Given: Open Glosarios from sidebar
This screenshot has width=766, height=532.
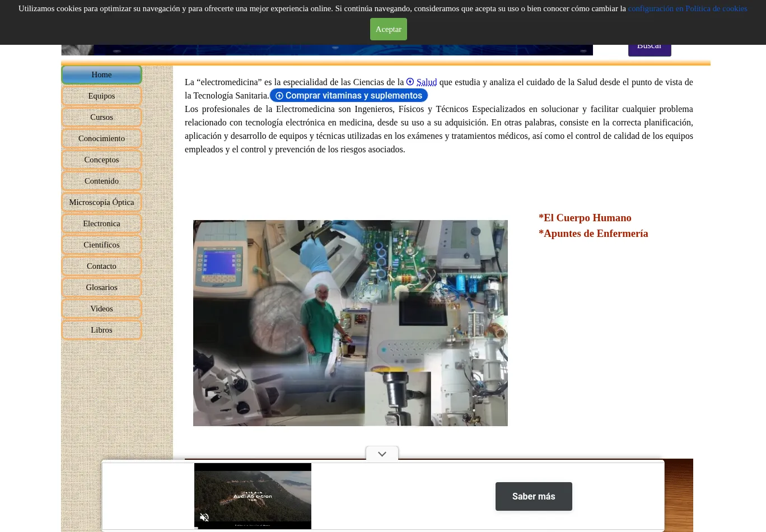Looking at the screenshot, I should [101, 287].
